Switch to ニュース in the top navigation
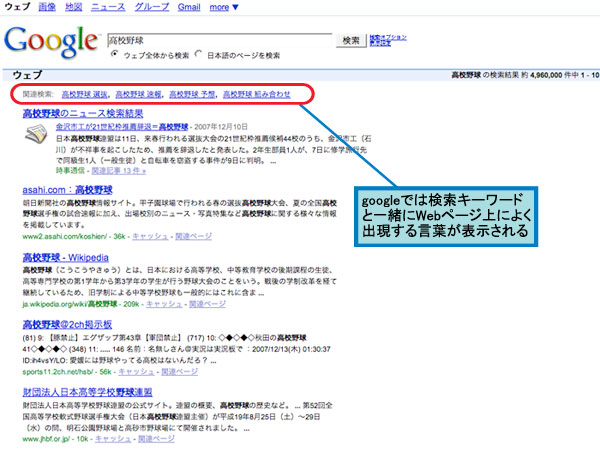Viewport: 600px width, 452px height. point(108,7)
